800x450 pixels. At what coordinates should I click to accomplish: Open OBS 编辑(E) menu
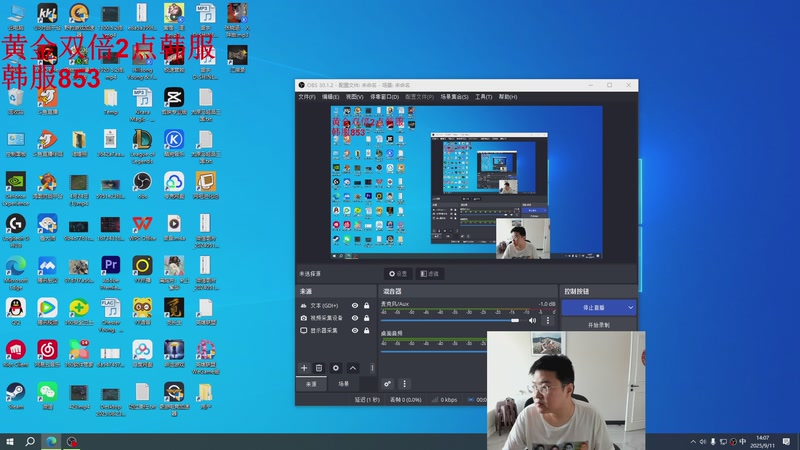point(331,97)
